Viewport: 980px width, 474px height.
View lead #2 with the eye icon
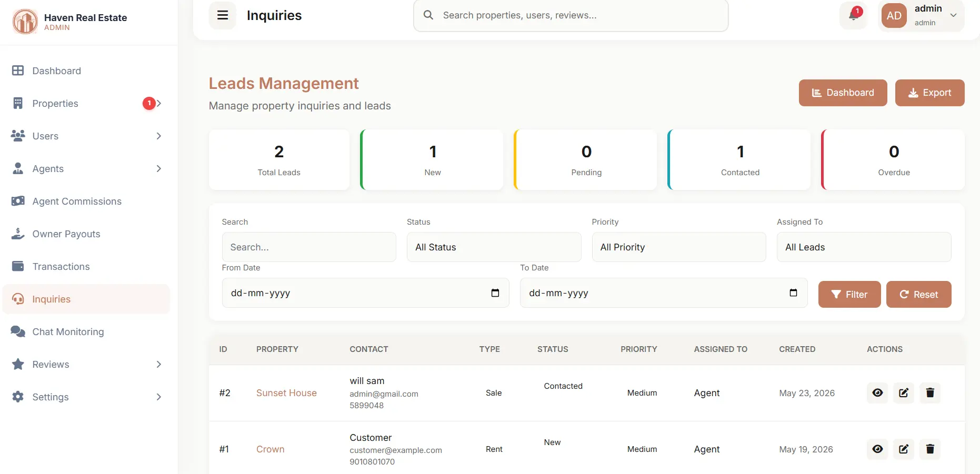click(x=877, y=393)
